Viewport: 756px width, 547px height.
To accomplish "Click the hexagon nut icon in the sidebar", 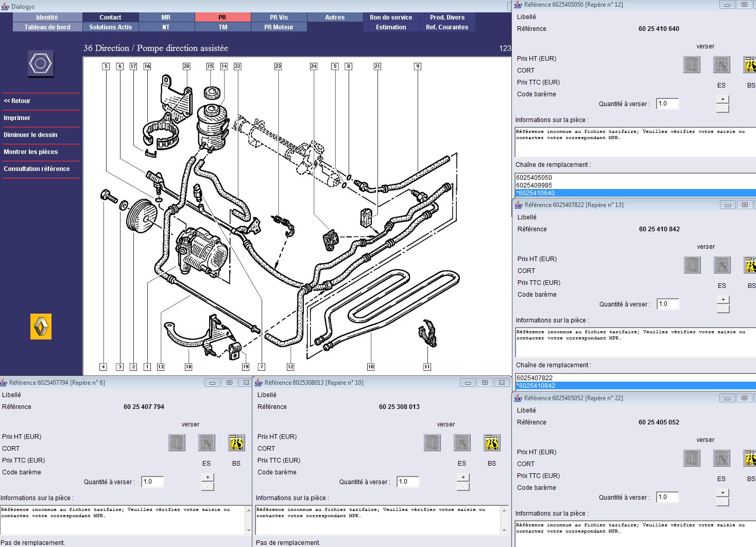I will [x=41, y=64].
